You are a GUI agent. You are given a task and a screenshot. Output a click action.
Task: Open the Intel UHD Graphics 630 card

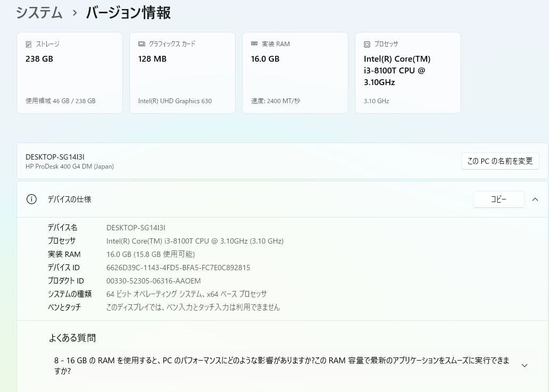[x=182, y=72]
